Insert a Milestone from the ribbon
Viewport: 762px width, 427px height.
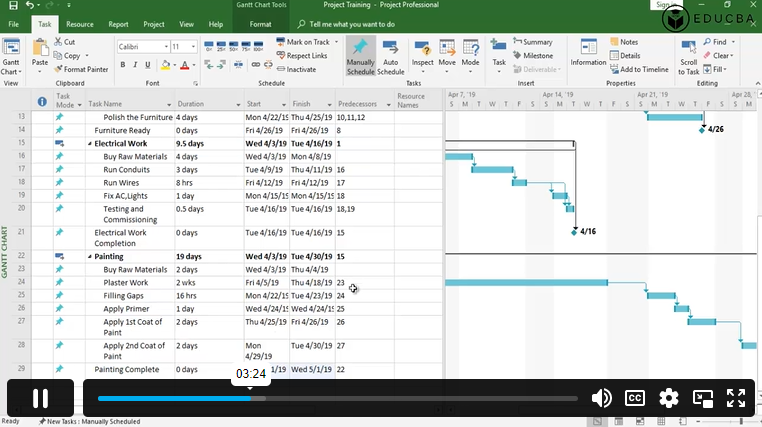point(537,56)
